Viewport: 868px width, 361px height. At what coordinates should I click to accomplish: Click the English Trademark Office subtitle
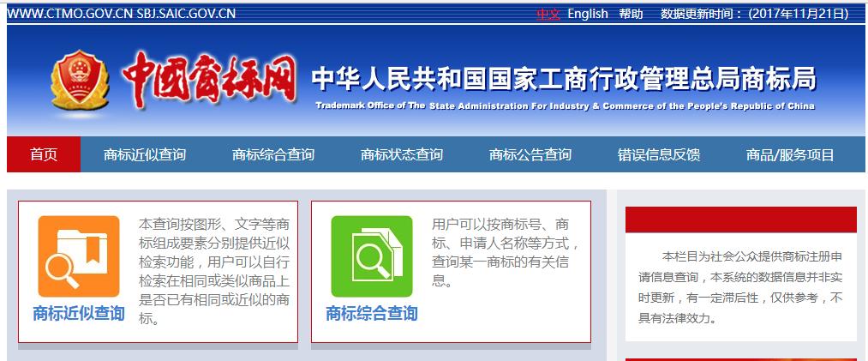566,105
